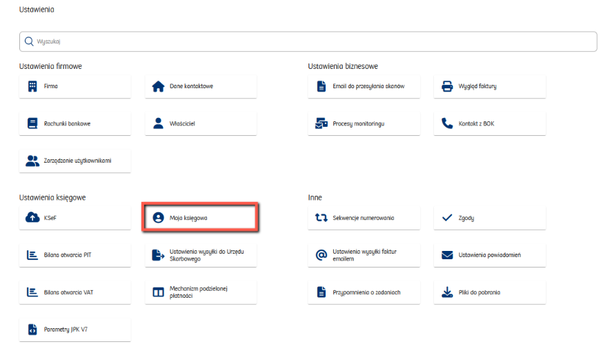Viewport: 603px width, 364px height.
Task: Click the Wygląd faktury printer icon
Action: pyautogui.click(x=447, y=86)
